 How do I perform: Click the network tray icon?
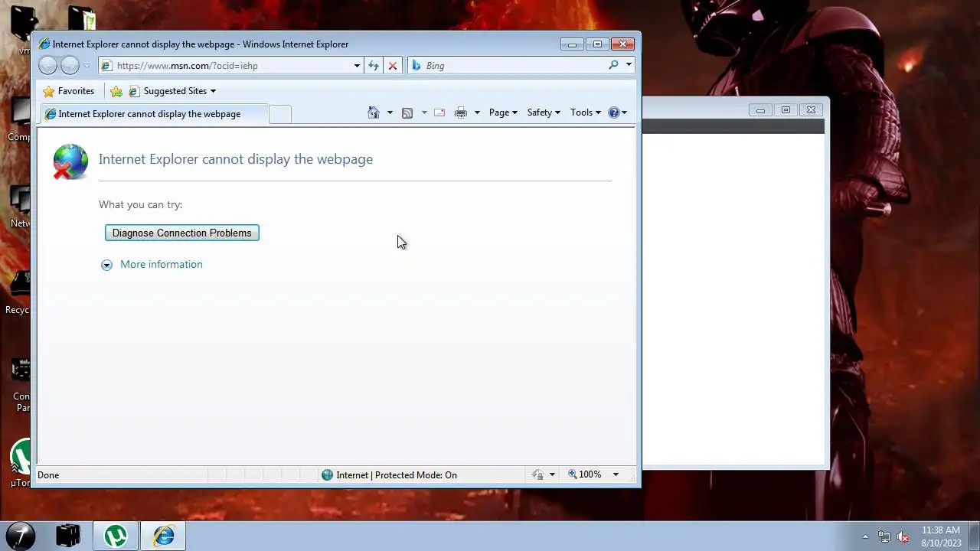(x=884, y=536)
